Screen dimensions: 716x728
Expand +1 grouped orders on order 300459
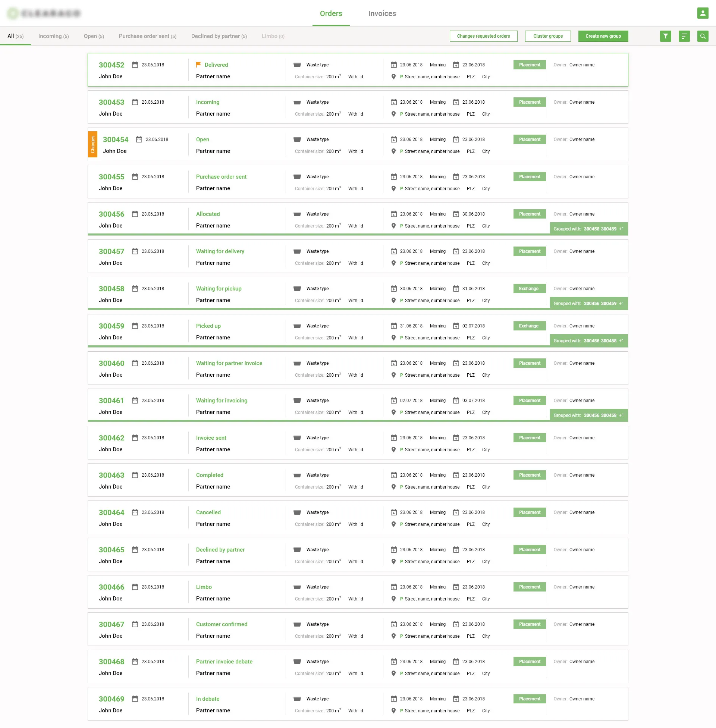click(621, 341)
